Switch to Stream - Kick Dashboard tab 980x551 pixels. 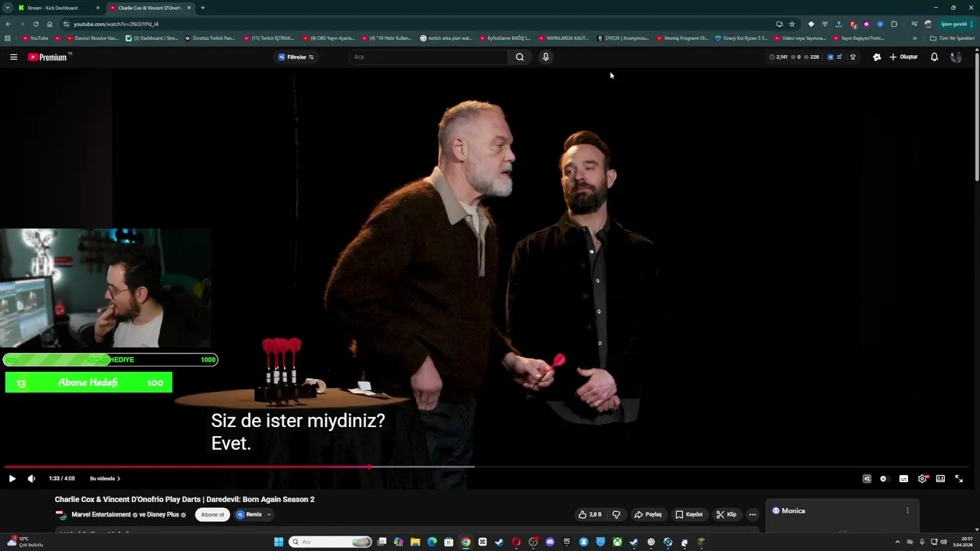tap(52, 8)
